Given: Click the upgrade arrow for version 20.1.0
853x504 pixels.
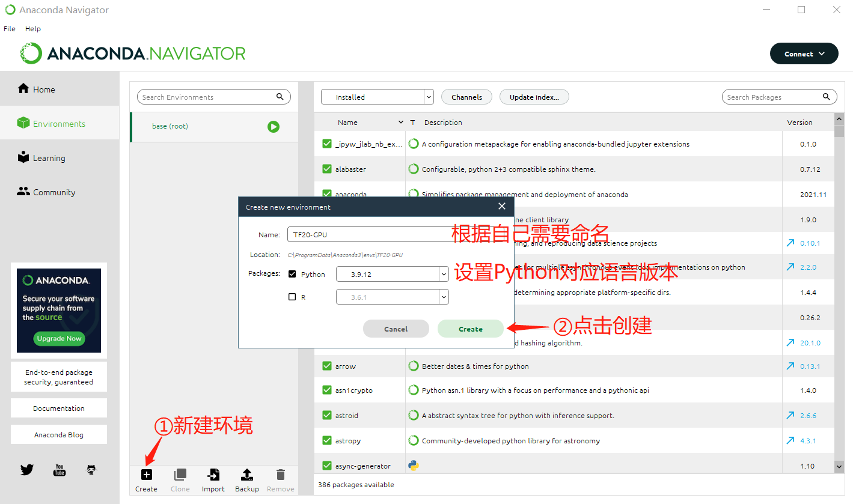Looking at the screenshot, I should [790, 343].
